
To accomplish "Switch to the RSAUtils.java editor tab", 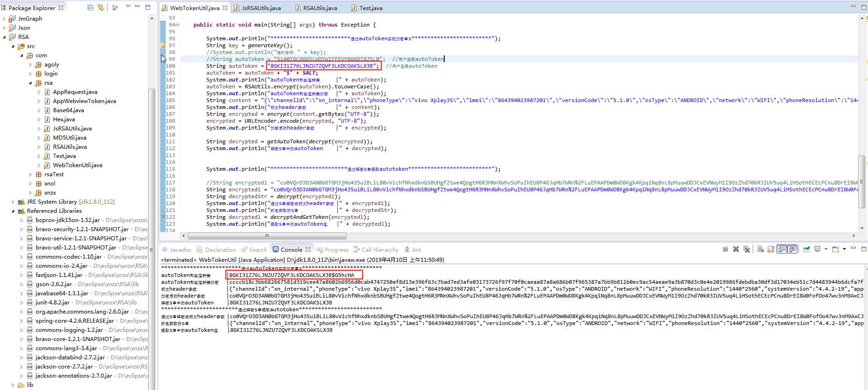I will tap(316, 8).
